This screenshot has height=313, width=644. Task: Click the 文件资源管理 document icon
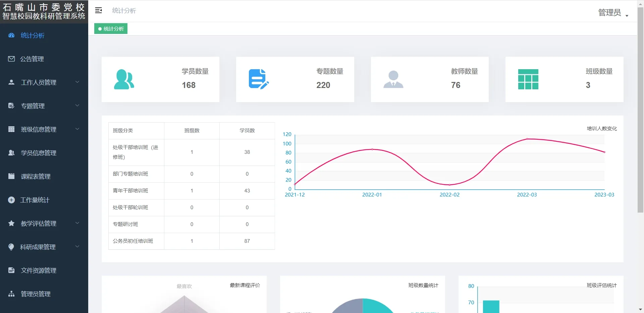[x=11, y=270]
